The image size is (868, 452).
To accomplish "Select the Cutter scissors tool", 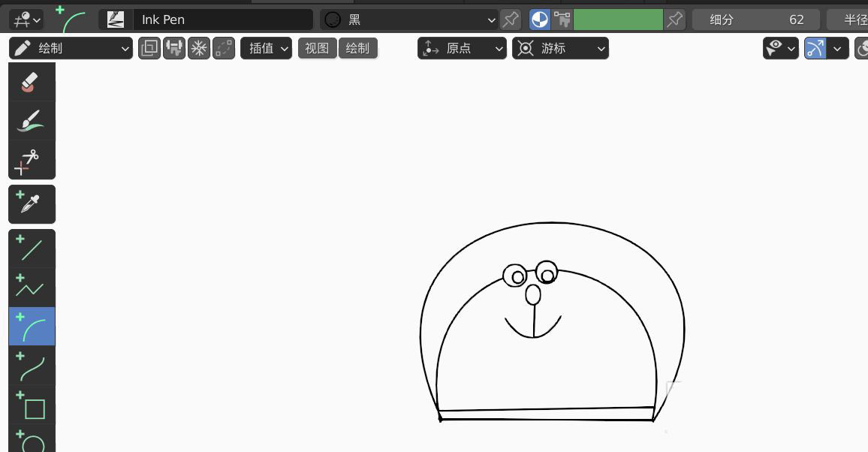I will [32, 160].
